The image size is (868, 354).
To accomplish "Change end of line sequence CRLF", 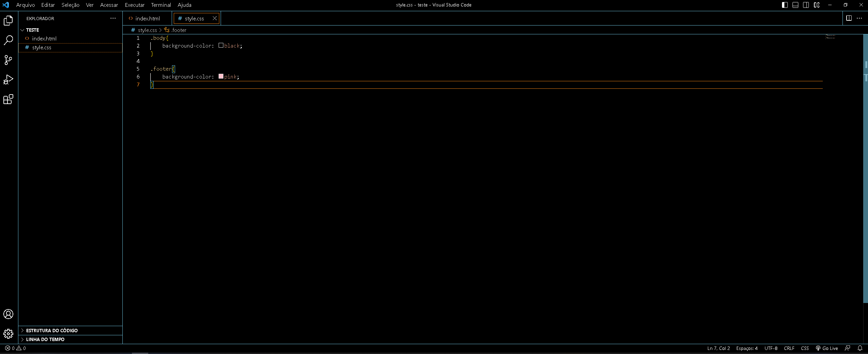I will (789, 348).
